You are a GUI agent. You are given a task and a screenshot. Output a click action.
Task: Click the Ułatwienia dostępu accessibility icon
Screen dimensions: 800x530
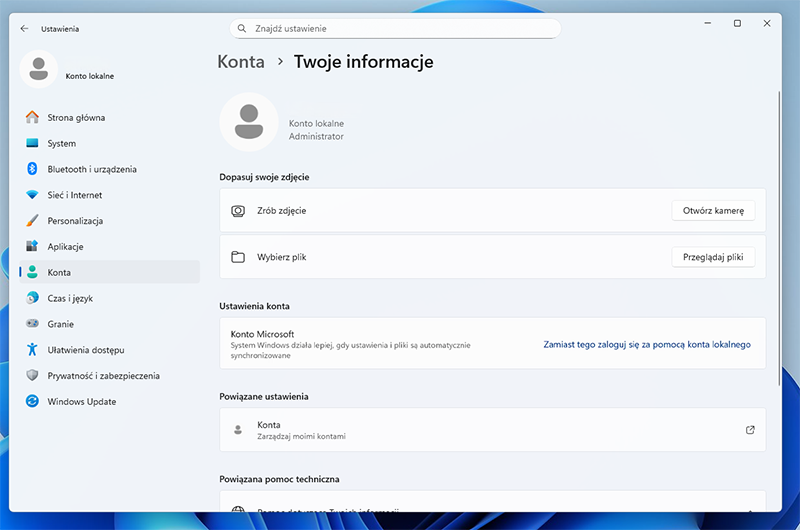pyautogui.click(x=32, y=350)
